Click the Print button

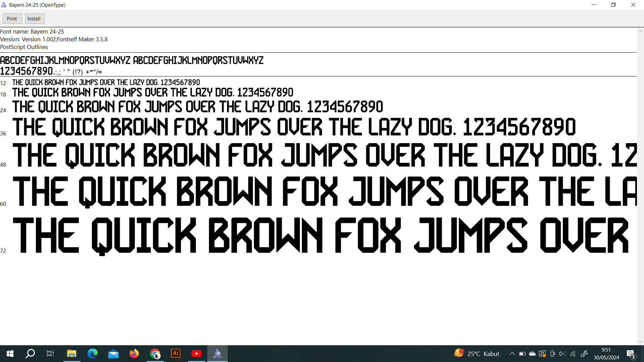12,19
